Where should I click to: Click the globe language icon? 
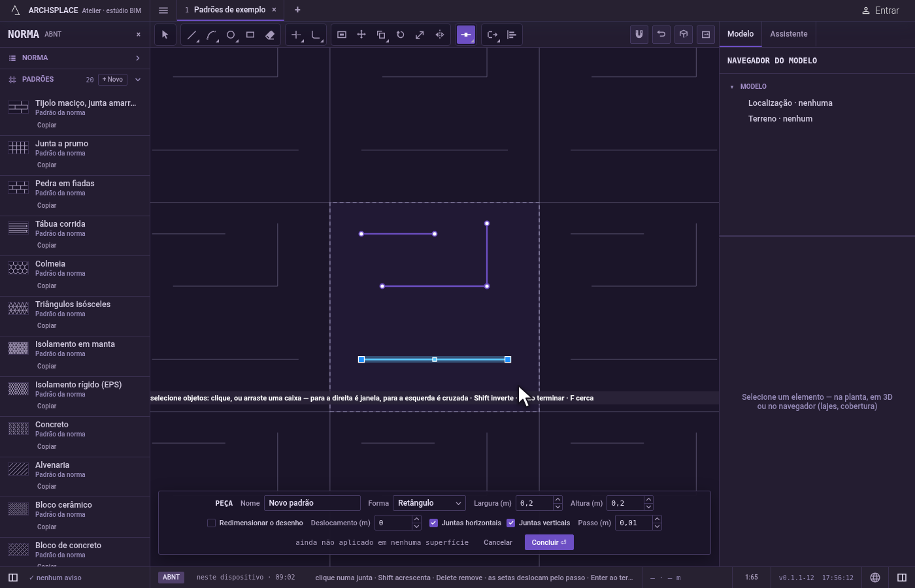pos(875,578)
